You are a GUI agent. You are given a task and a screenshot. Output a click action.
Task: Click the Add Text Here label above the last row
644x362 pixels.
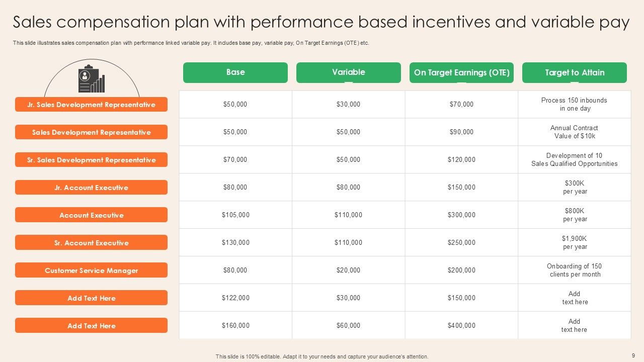point(91,298)
